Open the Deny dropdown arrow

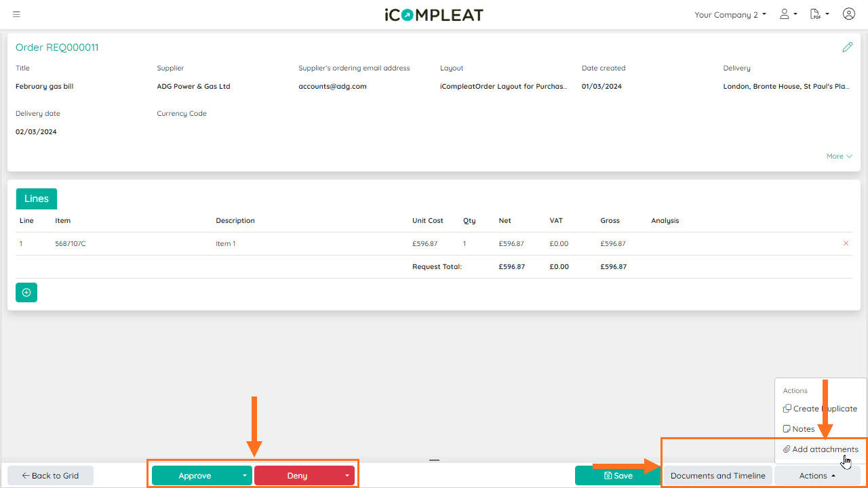click(x=347, y=476)
